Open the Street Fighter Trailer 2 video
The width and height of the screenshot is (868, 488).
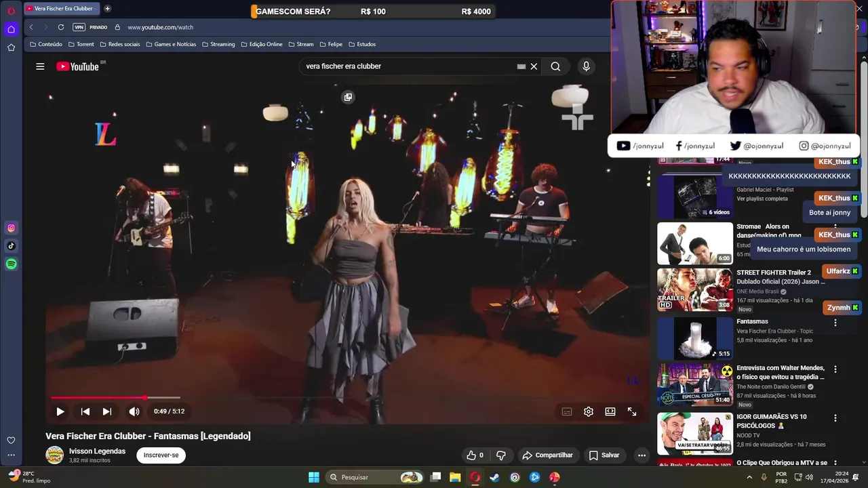[x=695, y=290]
